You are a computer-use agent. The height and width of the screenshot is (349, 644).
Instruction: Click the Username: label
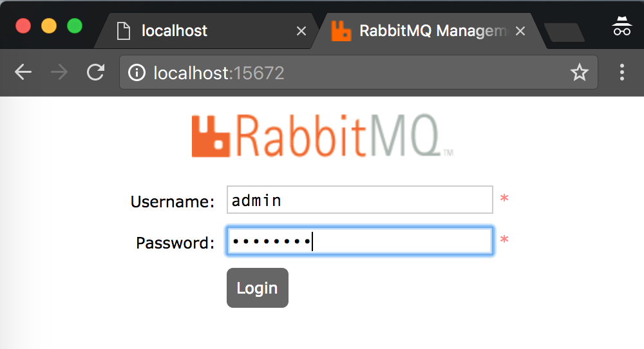(173, 202)
